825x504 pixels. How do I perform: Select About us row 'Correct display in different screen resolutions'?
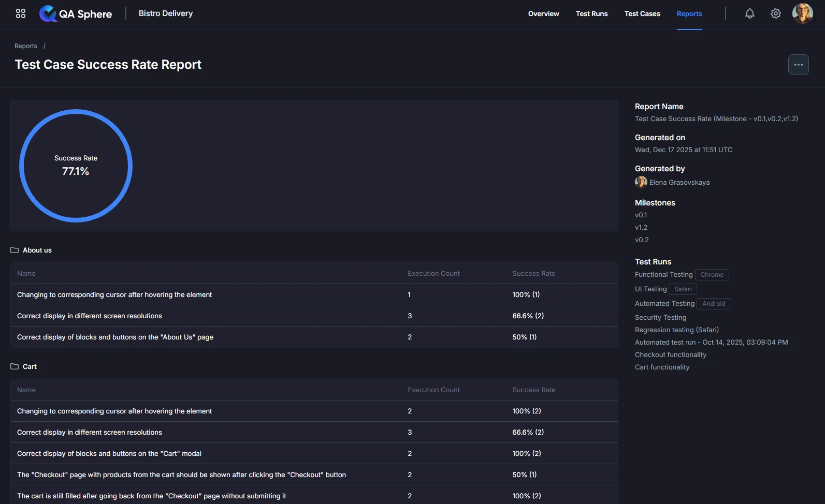click(314, 316)
